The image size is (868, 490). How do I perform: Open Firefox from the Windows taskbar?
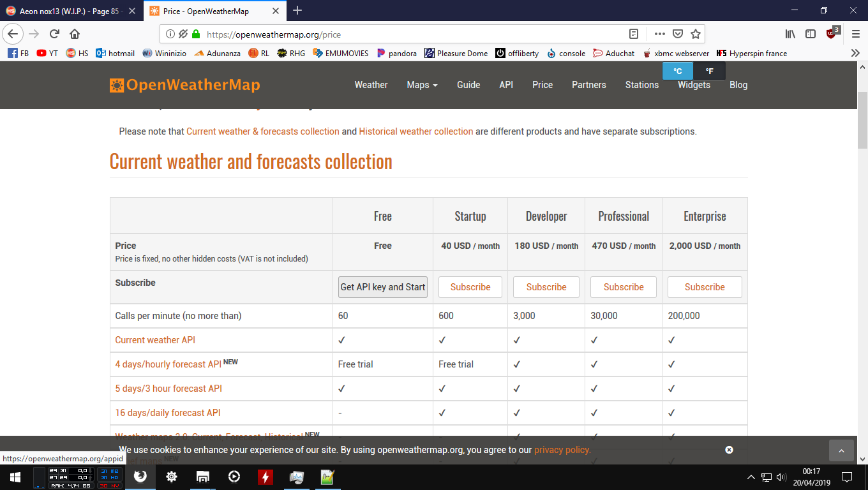tap(140, 477)
